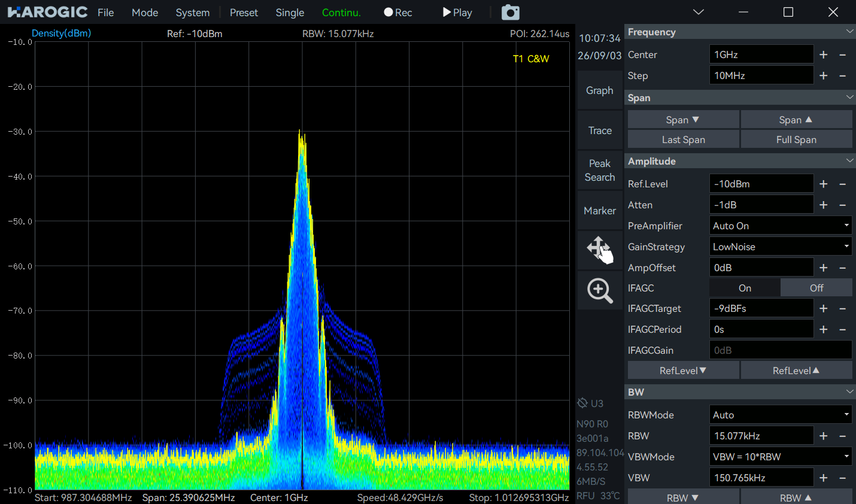Open the RBWMode dropdown

click(x=781, y=415)
